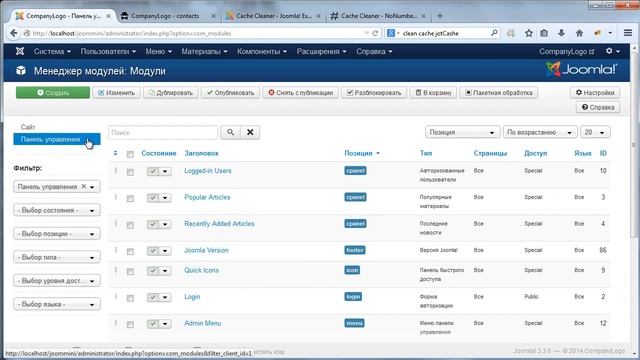This screenshot has height=360, width=640.
Task: Click 'Снять с публикации' button
Action: coord(300,93)
